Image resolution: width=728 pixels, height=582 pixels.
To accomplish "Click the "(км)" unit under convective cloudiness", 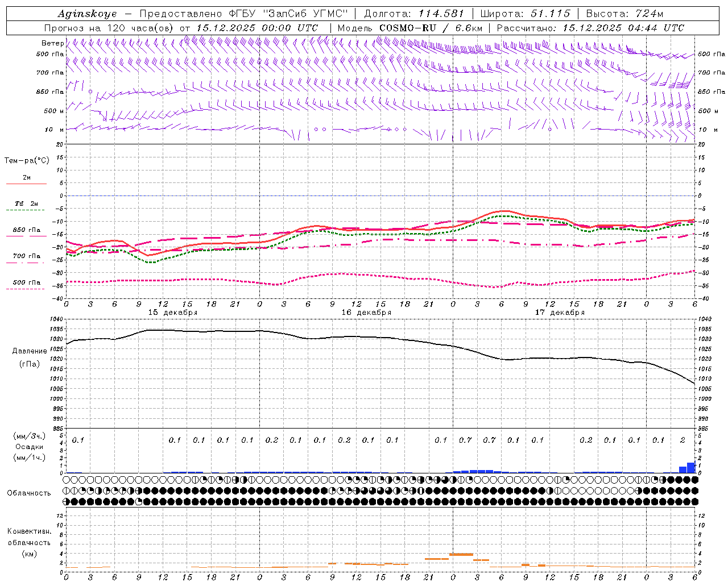I will click(30, 554).
